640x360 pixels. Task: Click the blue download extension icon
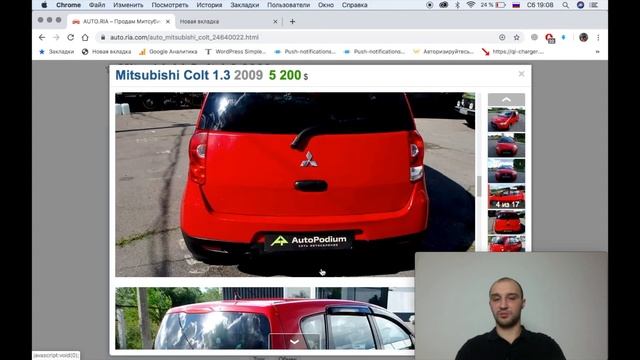pyautogui.click(x=564, y=37)
